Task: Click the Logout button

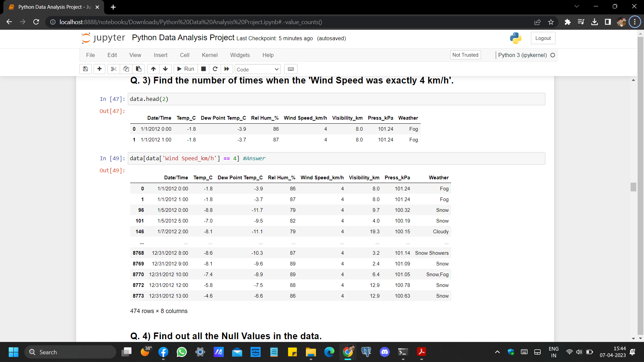Action: [x=543, y=38]
